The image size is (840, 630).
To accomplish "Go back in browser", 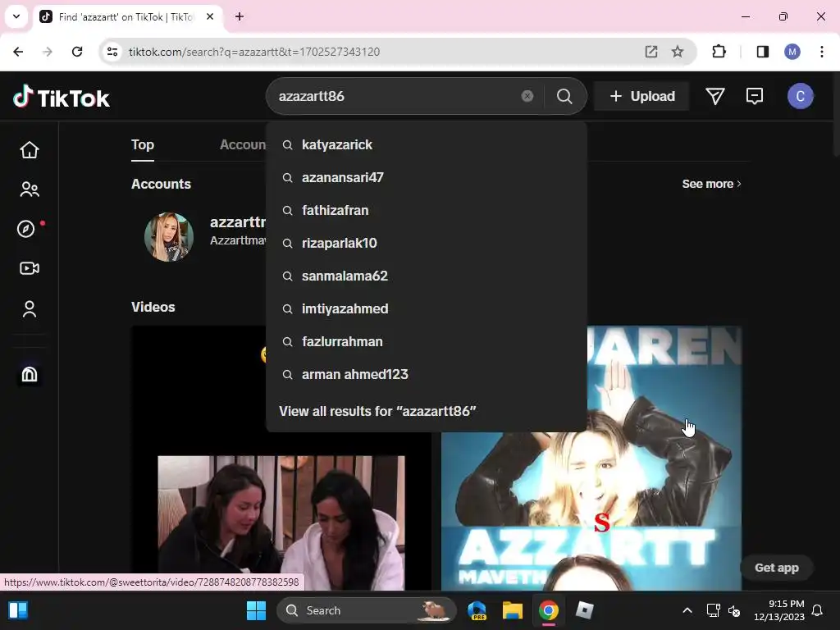I will click(18, 52).
